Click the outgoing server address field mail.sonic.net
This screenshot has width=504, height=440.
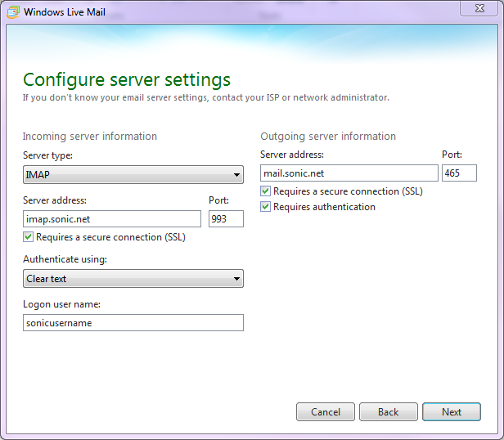click(x=349, y=173)
